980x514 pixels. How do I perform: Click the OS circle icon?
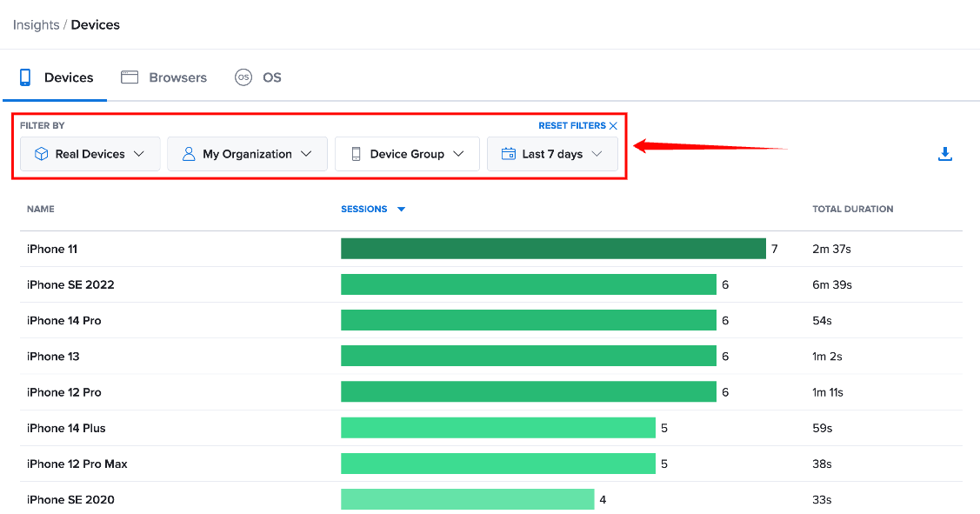pyautogui.click(x=243, y=77)
